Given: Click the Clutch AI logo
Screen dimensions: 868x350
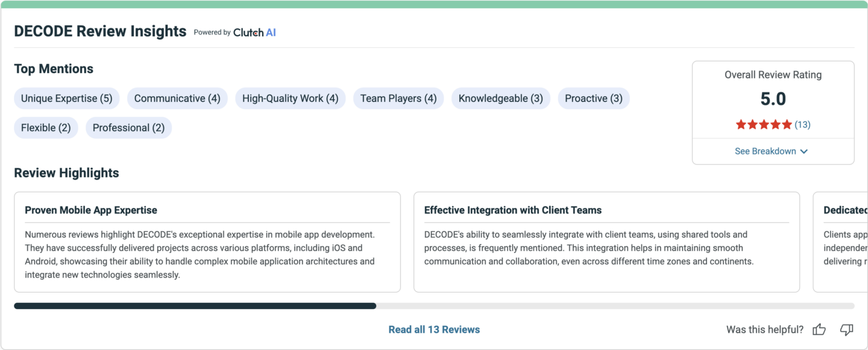Looking at the screenshot, I should coord(254,33).
